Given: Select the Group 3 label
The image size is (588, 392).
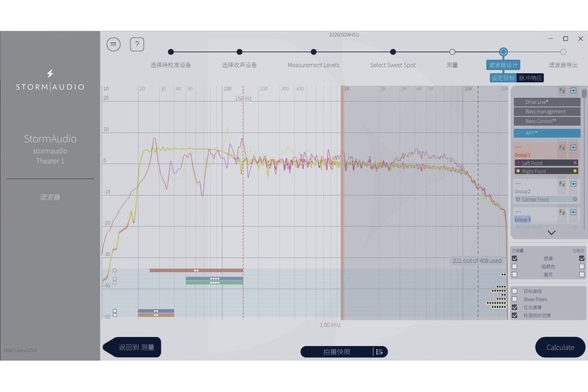Looking at the screenshot, I should (x=522, y=219).
